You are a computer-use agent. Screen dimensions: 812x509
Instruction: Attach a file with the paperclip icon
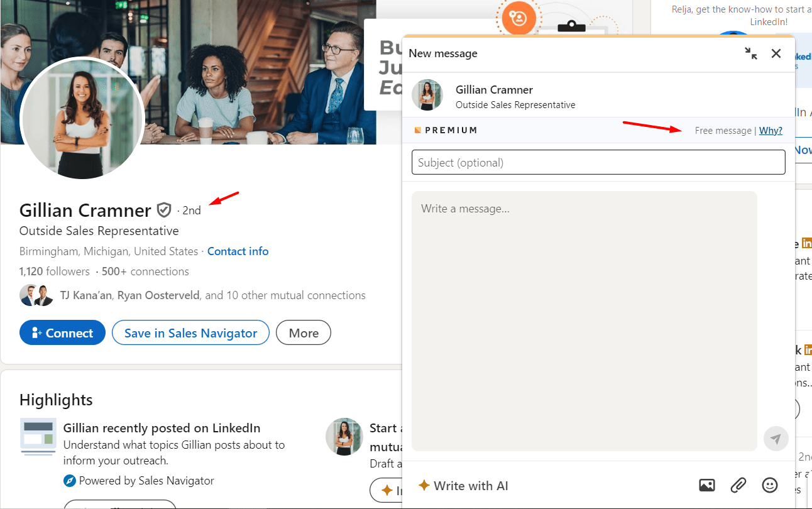738,485
